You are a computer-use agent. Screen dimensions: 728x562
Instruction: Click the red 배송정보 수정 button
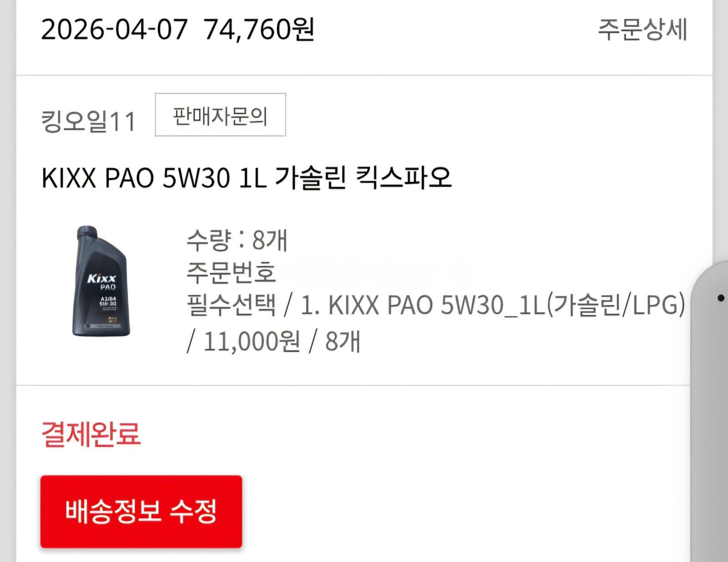141,512
